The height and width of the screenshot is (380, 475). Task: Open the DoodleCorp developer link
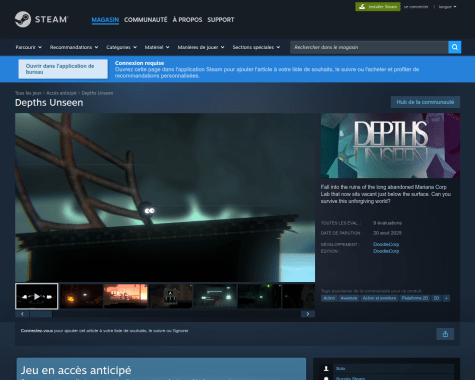tap(386, 244)
